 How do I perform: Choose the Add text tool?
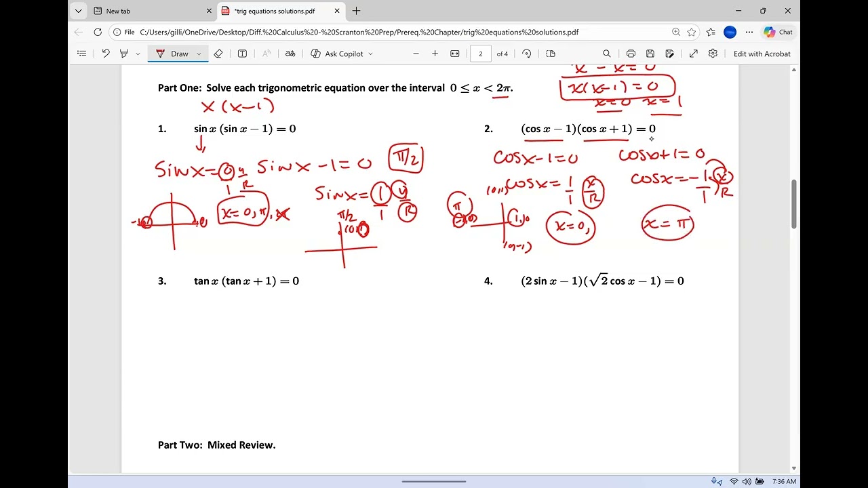coord(242,54)
